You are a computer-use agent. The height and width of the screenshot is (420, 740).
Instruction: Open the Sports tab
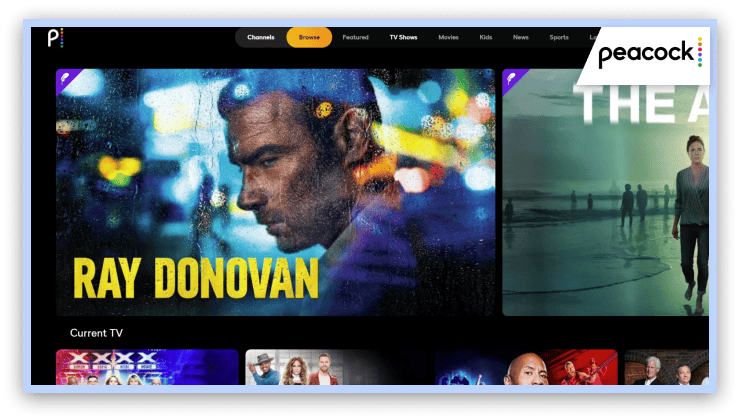pyautogui.click(x=559, y=38)
